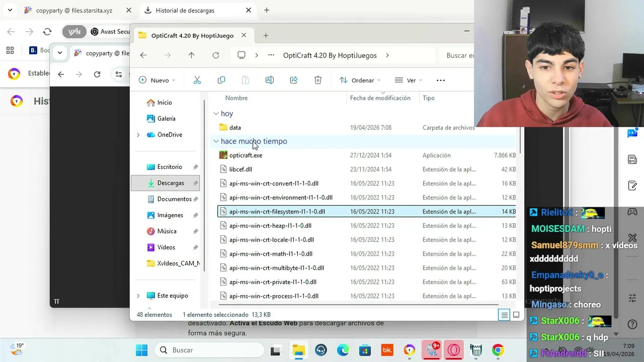Go up one folder level in Explorer
Screen dimensions: 644x362
pyautogui.click(x=191, y=55)
